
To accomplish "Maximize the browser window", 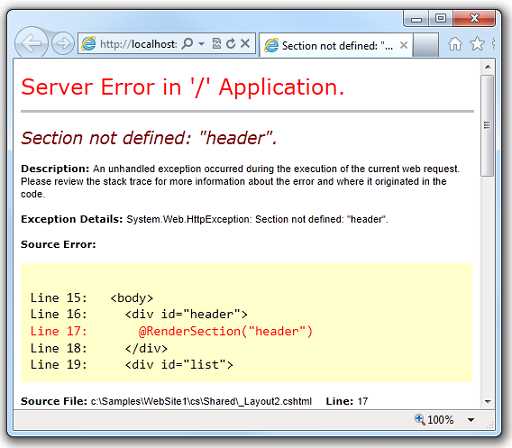I will 440,18.
